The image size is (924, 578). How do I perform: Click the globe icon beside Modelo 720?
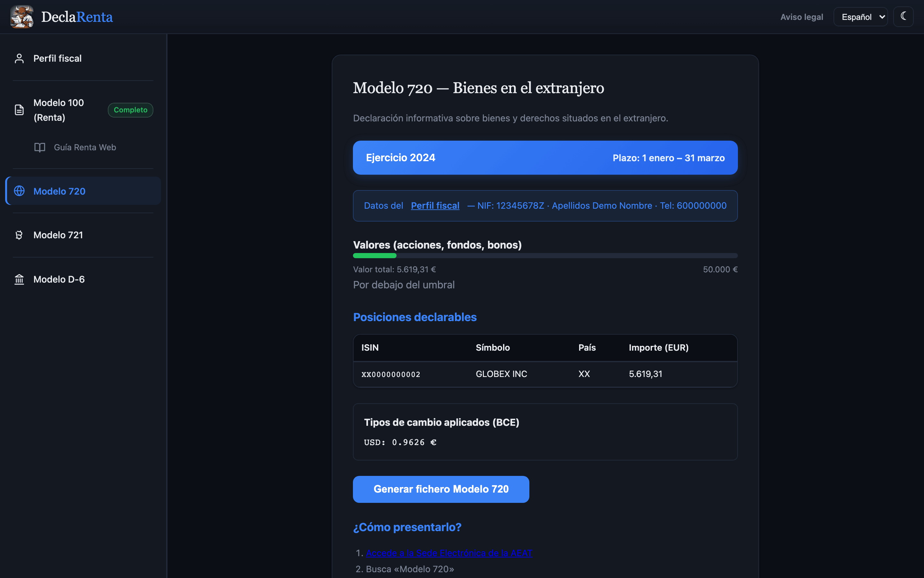19,191
